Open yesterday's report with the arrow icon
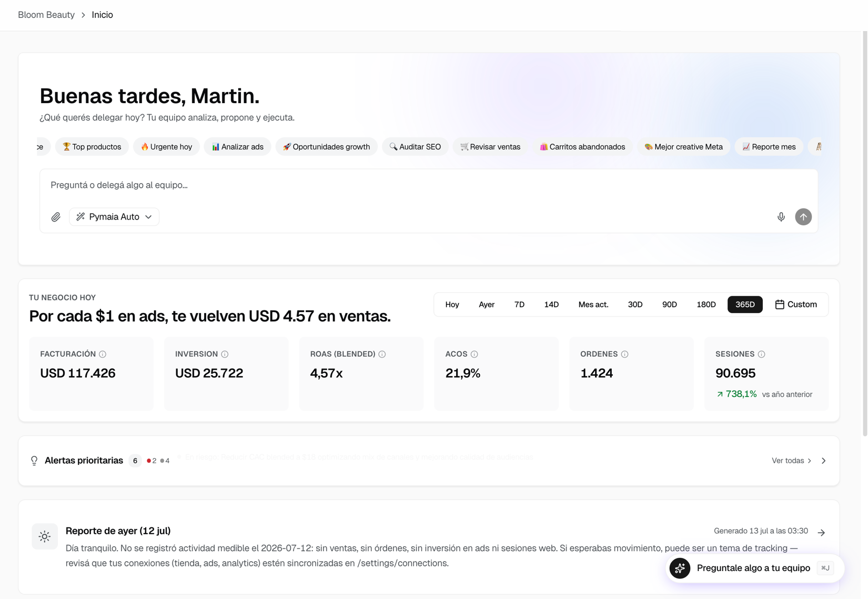868x599 pixels. pyautogui.click(x=821, y=533)
